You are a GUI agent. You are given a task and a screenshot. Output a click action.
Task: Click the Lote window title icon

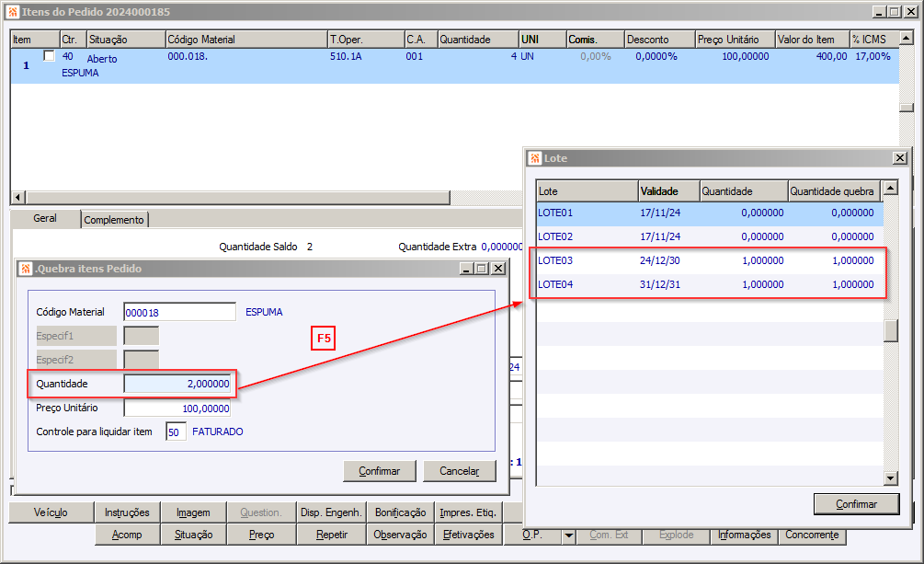[x=535, y=158]
